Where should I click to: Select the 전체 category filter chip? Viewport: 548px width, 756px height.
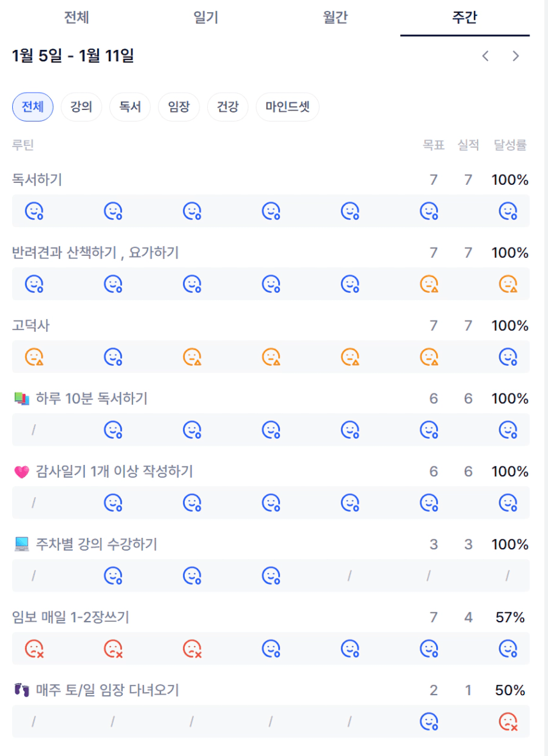click(x=33, y=107)
